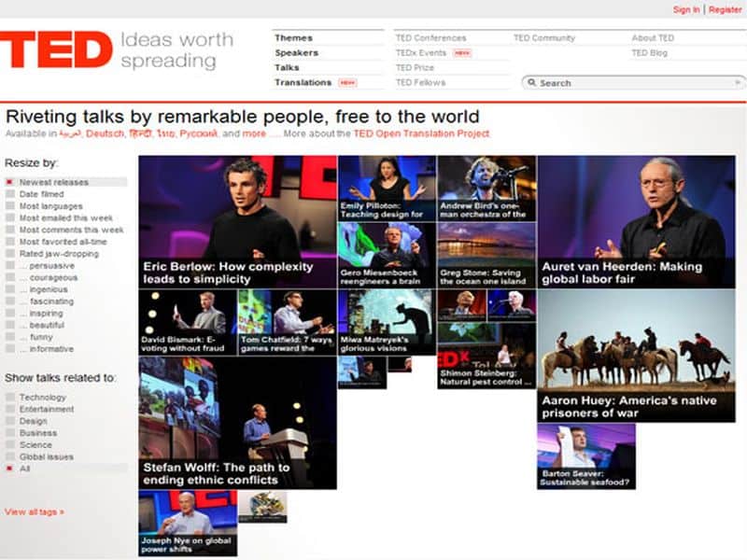
Task: Filter talks by Global issues
Action: [39, 456]
